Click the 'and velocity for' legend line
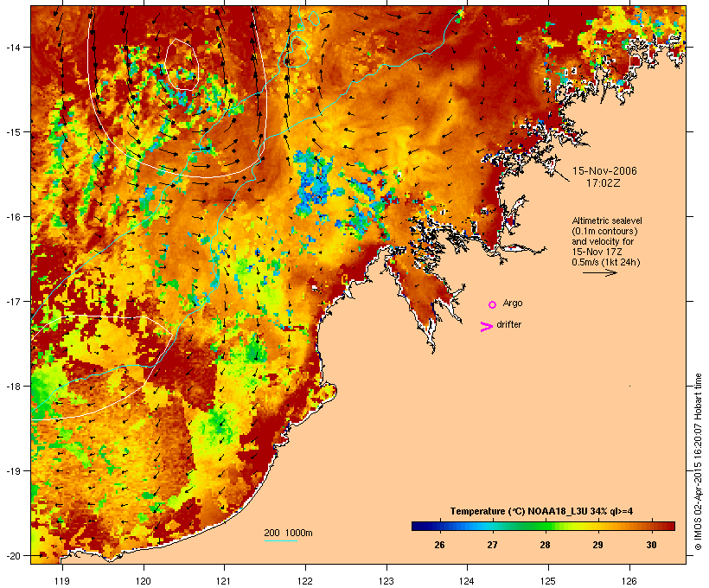Image resolution: width=709 pixels, height=588 pixels. tap(603, 241)
